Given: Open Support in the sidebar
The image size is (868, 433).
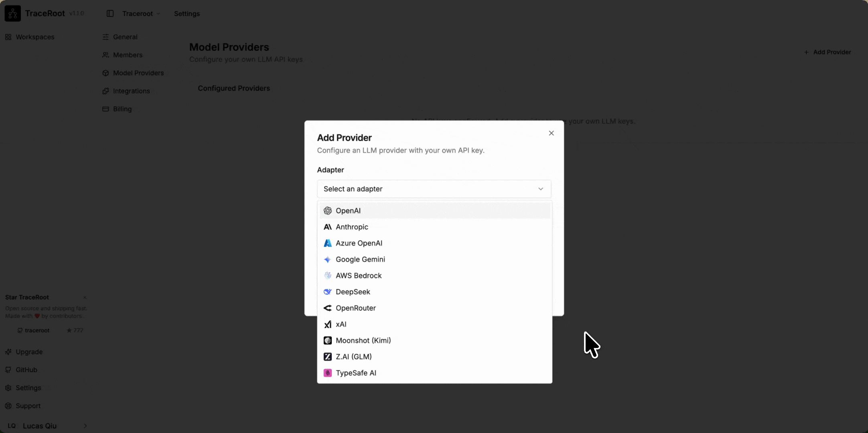Looking at the screenshot, I should 23,406.
